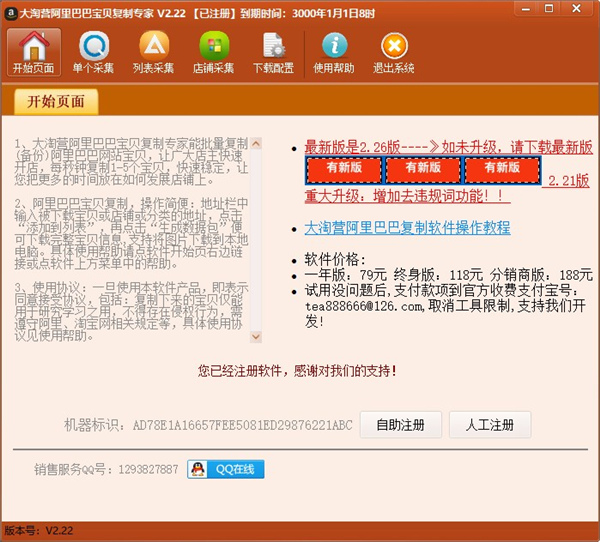Open the 下载配置 settings icon
Viewport: 600px width, 542px height.
tap(274, 52)
